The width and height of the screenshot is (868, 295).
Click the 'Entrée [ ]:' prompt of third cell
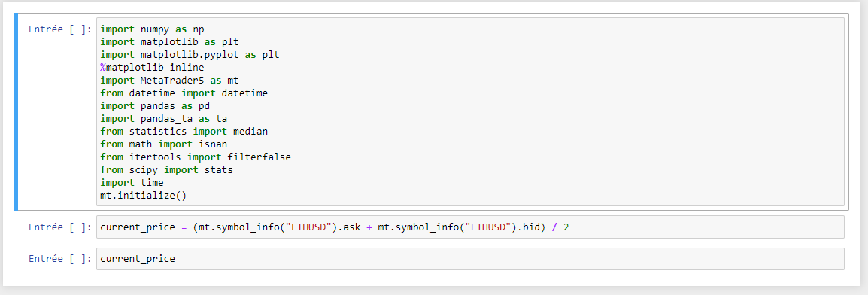[x=59, y=258]
